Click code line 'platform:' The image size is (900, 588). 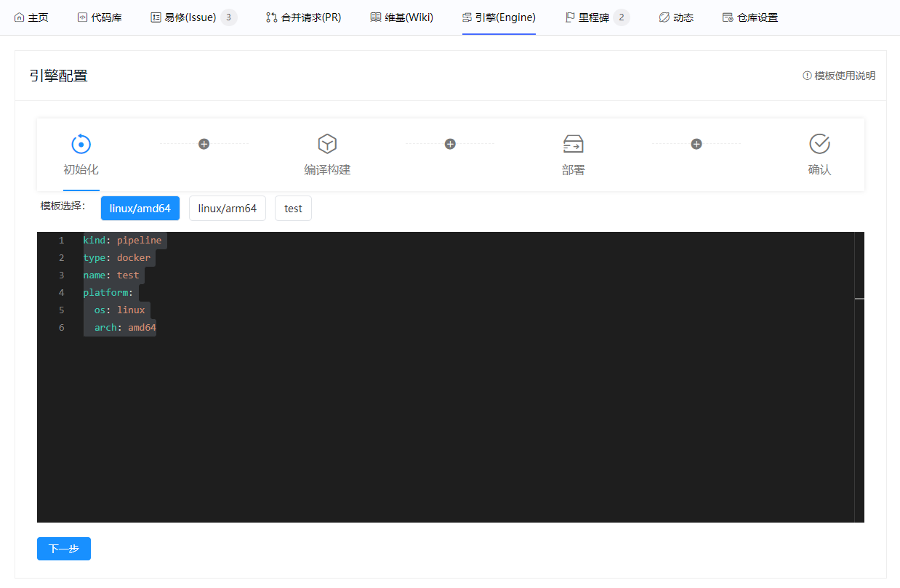point(108,293)
